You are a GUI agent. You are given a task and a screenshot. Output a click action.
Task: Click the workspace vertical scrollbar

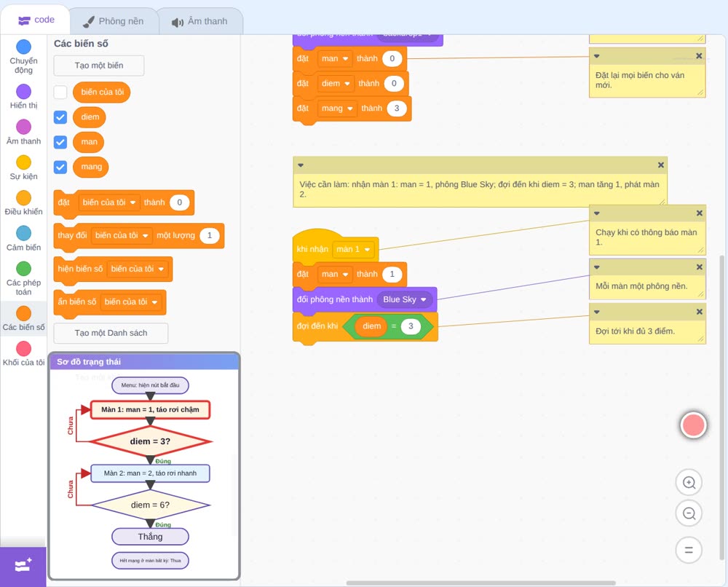click(722, 407)
